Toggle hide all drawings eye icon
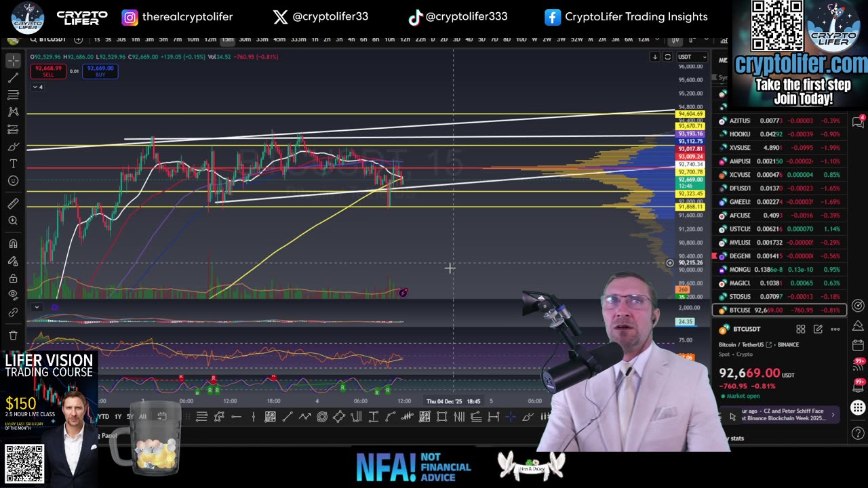This screenshot has width=868, height=488. (13, 295)
